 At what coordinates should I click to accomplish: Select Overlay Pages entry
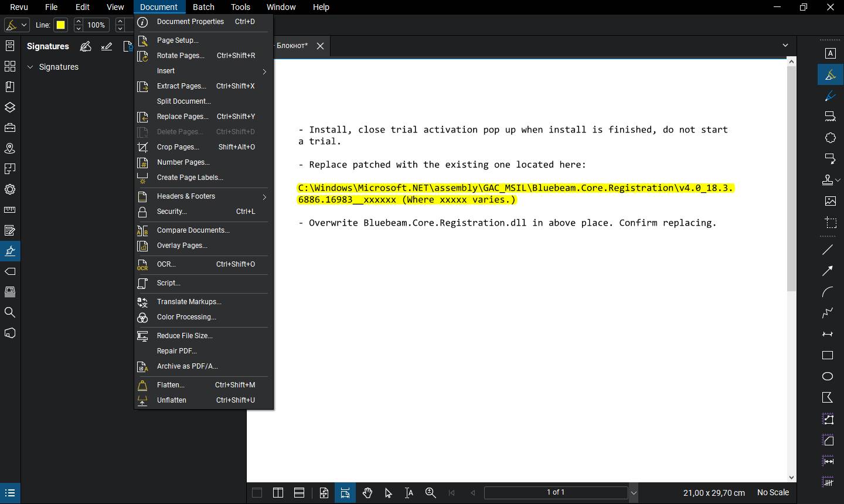[203, 246]
